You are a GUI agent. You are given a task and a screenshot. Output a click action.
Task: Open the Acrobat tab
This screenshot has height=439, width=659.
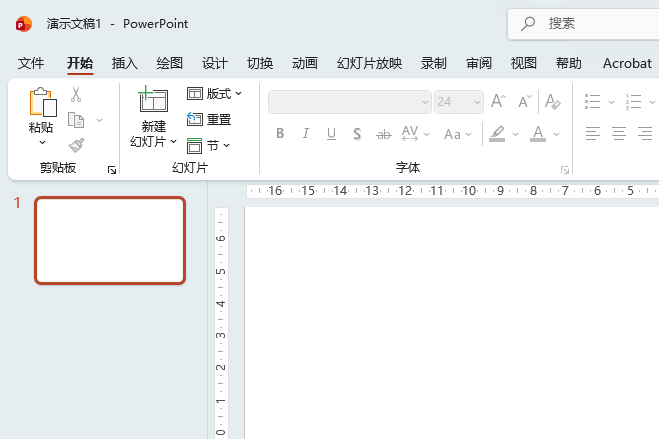[x=627, y=63]
